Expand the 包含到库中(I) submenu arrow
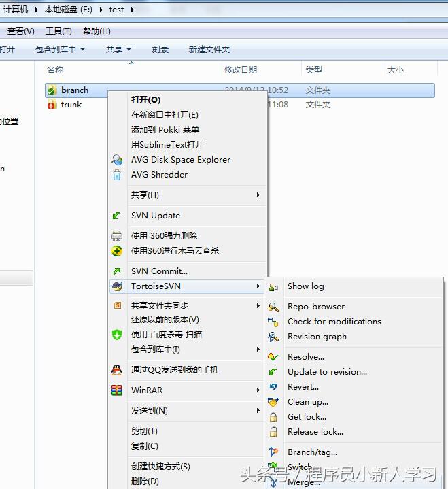Viewport: 448px width, 489px height. pyautogui.click(x=258, y=350)
